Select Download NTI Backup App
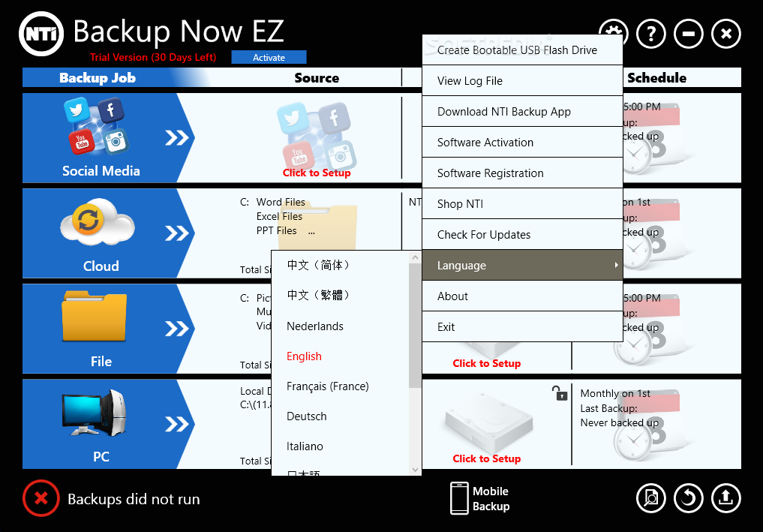Viewport: 763px width, 532px height. pyautogui.click(x=522, y=112)
